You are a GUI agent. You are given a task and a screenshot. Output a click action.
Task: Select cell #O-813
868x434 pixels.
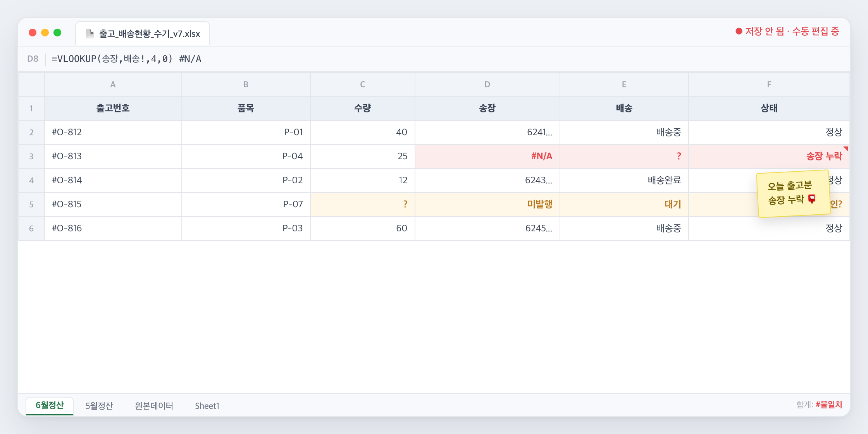pos(113,157)
